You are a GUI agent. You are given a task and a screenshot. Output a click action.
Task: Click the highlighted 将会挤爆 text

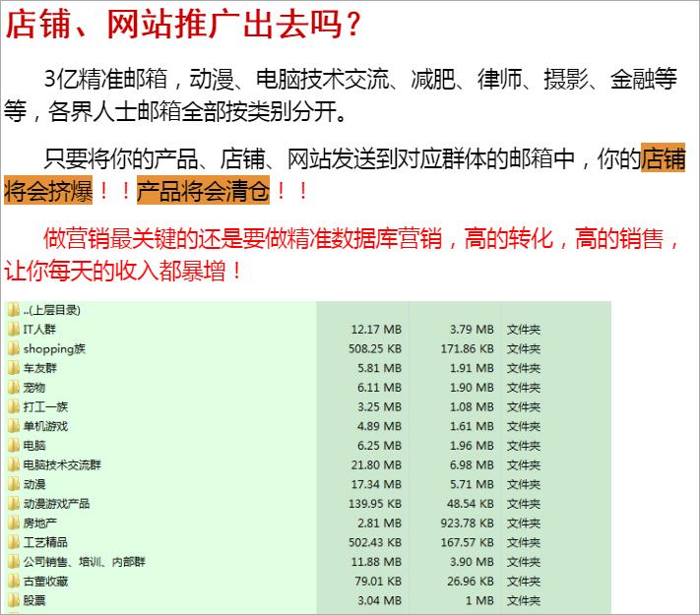48,191
